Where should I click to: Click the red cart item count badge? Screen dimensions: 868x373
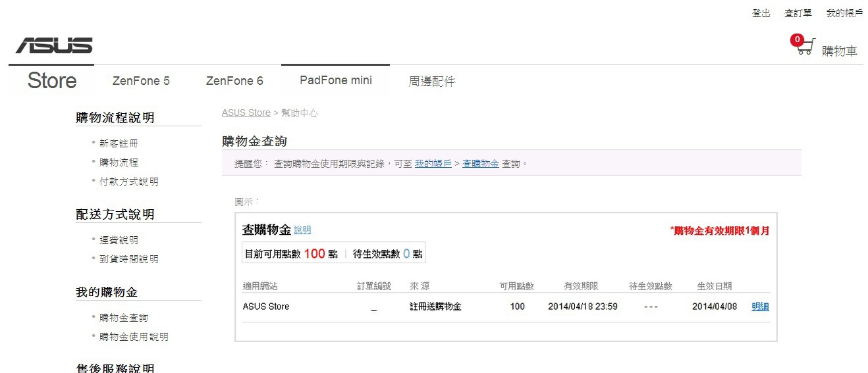pos(798,39)
